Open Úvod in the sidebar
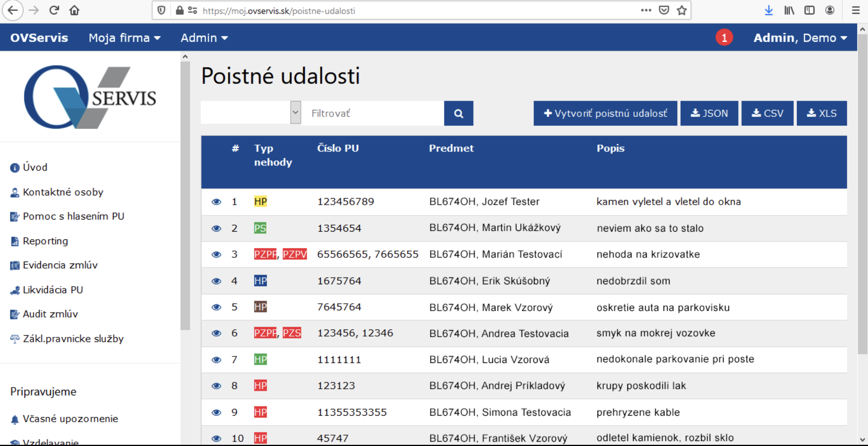The height and width of the screenshot is (446, 868). pos(29,167)
